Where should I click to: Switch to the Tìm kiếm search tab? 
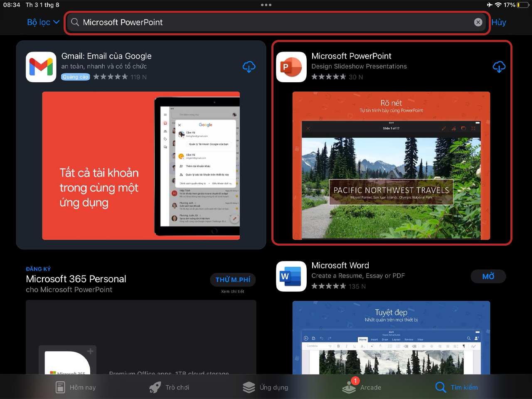tap(456, 387)
